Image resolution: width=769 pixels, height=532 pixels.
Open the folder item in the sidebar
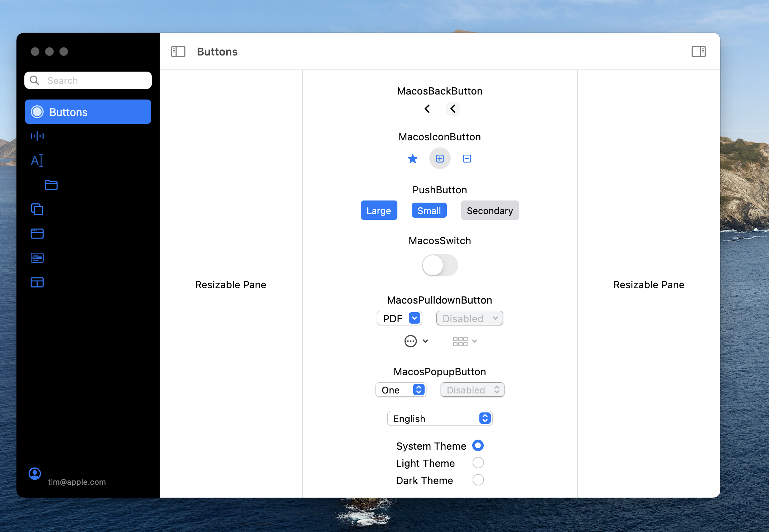click(51, 185)
